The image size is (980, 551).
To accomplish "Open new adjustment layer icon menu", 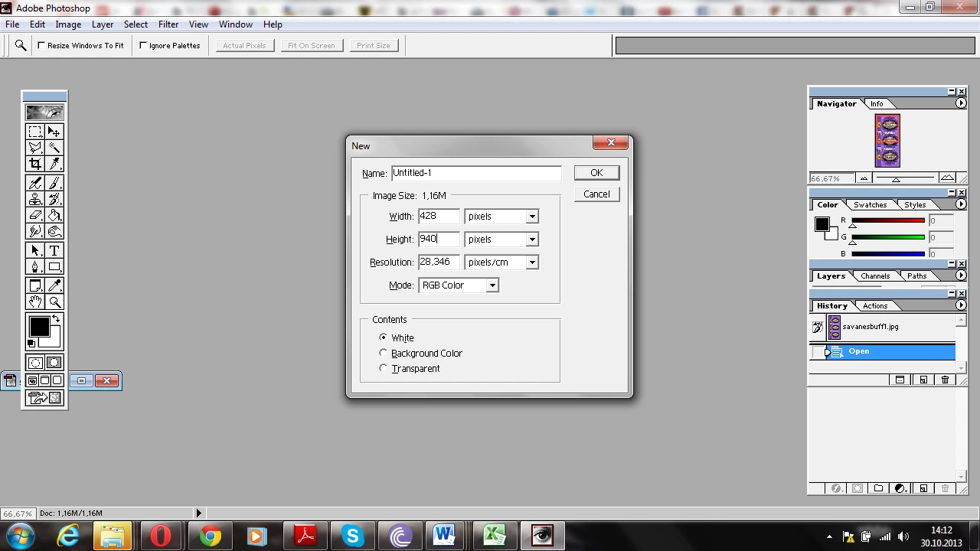I will pyautogui.click(x=900, y=488).
